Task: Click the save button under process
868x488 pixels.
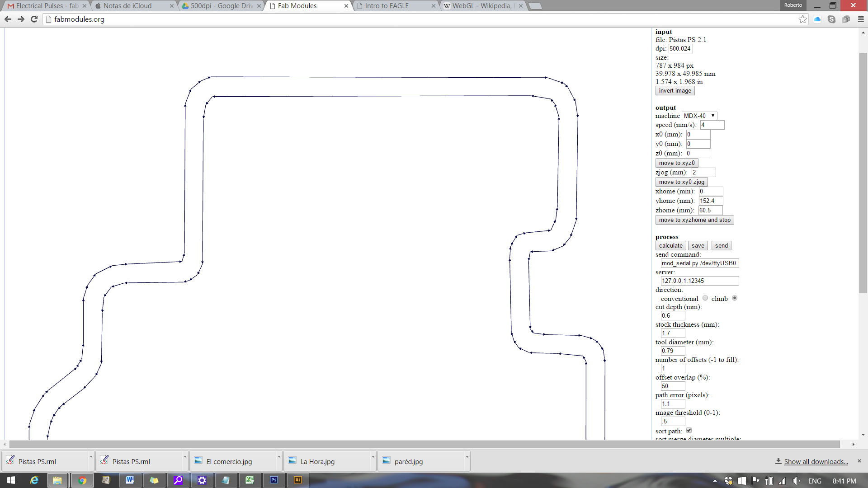Action: click(x=698, y=245)
